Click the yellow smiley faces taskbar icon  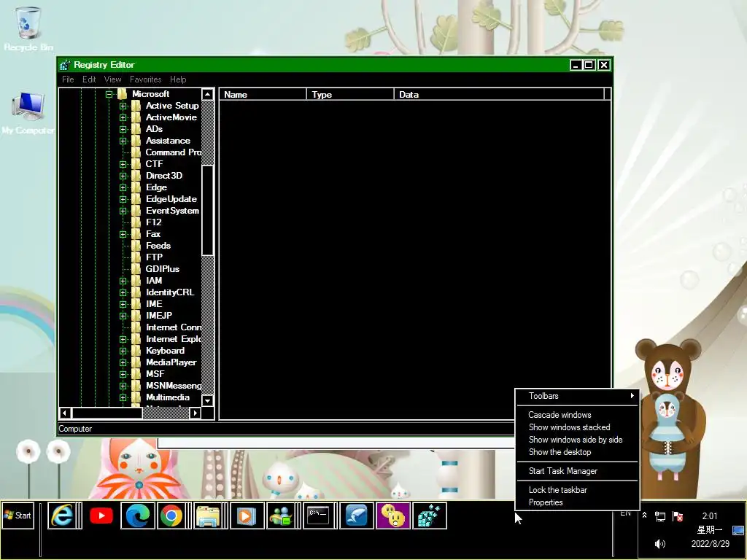393,516
